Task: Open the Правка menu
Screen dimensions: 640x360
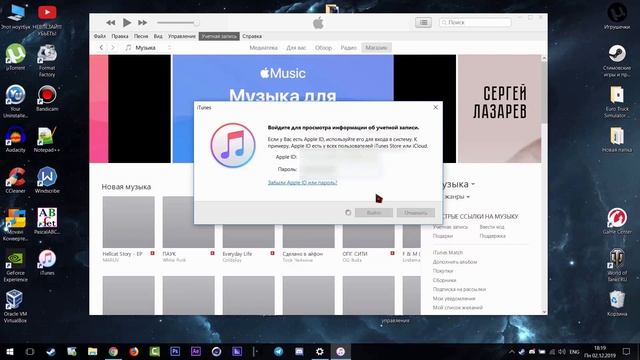Action: click(x=120, y=36)
